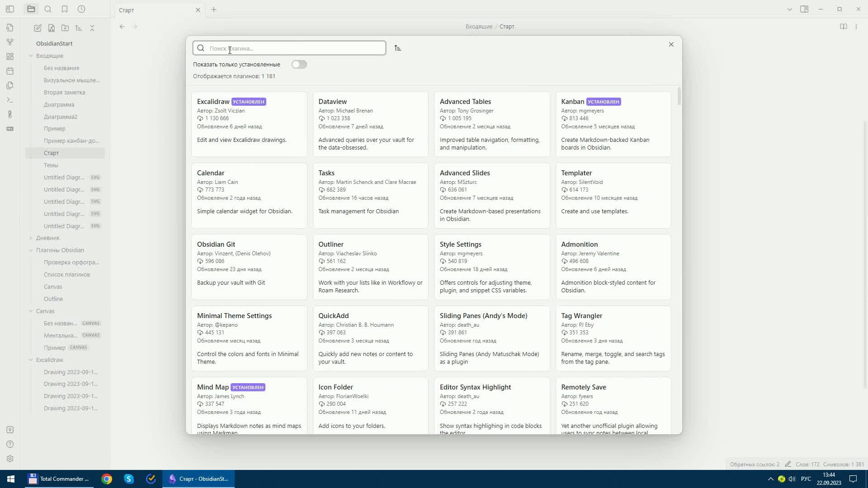Open note Вторая заметка
The width and height of the screenshot is (868, 488).
coord(65,93)
